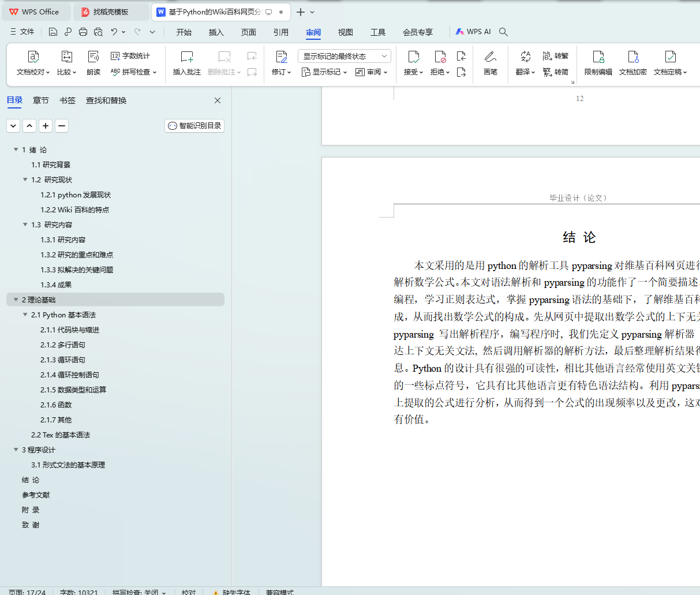This screenshot has width=700, height=595.
Task: Go to previous change icon
Action: point(461,56)
